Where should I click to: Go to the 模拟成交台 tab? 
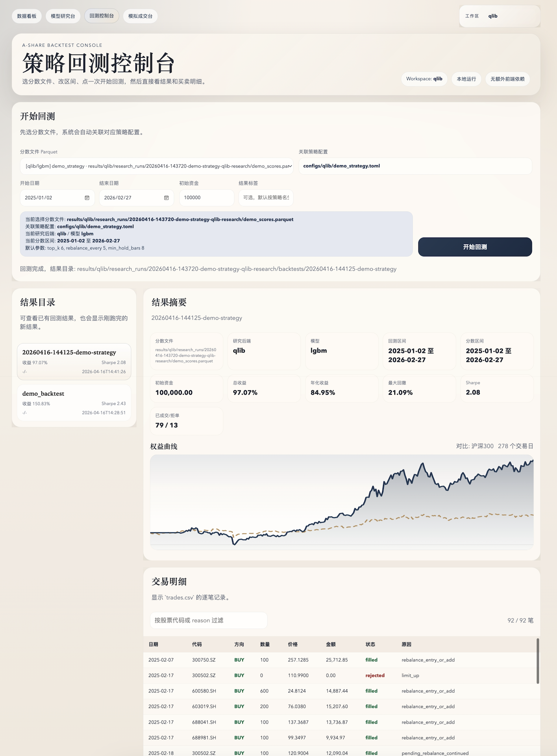pyautogui.click(x=140, y=16)
